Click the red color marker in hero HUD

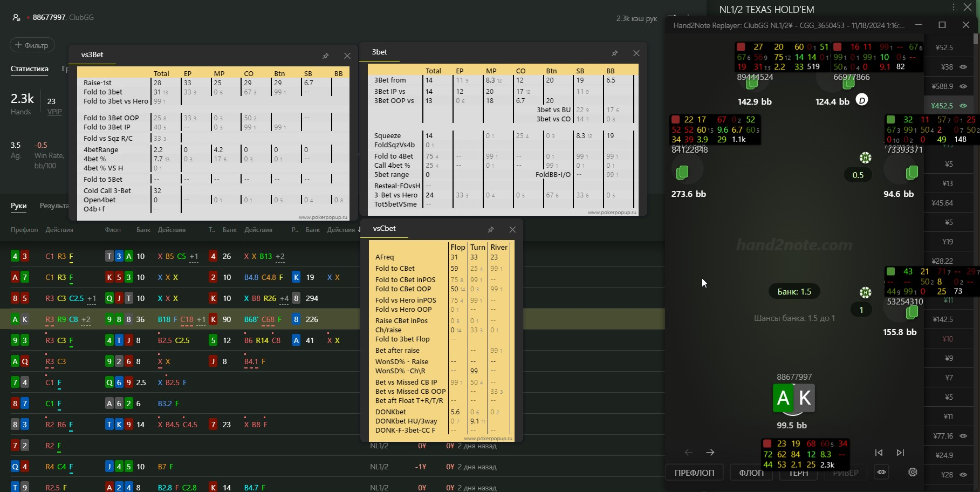tap(767, 443)
